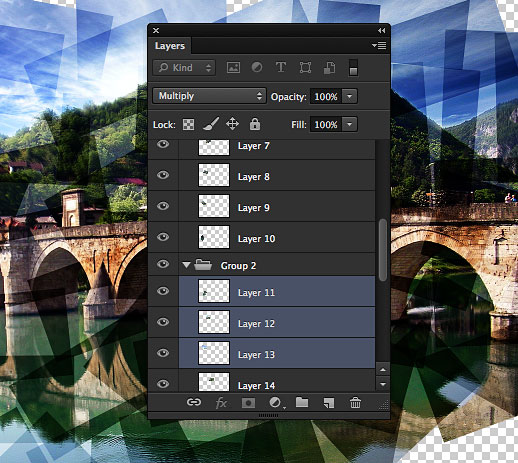Click the Layer 13 thumbnail
Screen dimensions: 518x463
click(x=214, y=353)
